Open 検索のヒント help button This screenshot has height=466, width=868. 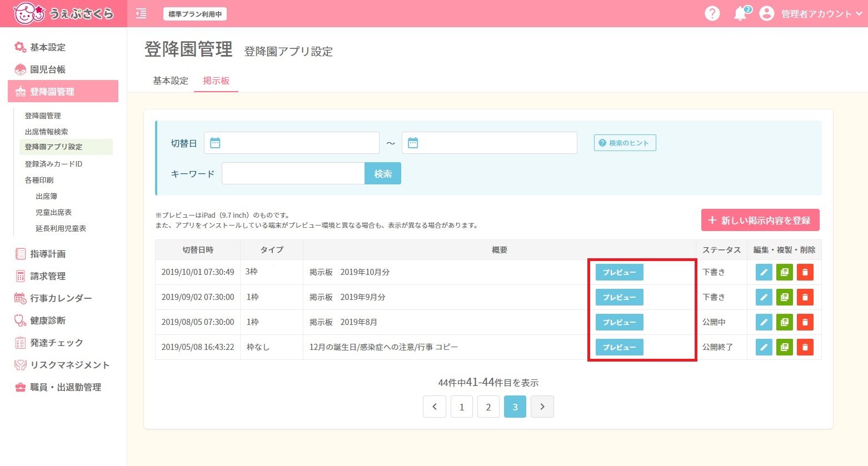coord(625,143)
